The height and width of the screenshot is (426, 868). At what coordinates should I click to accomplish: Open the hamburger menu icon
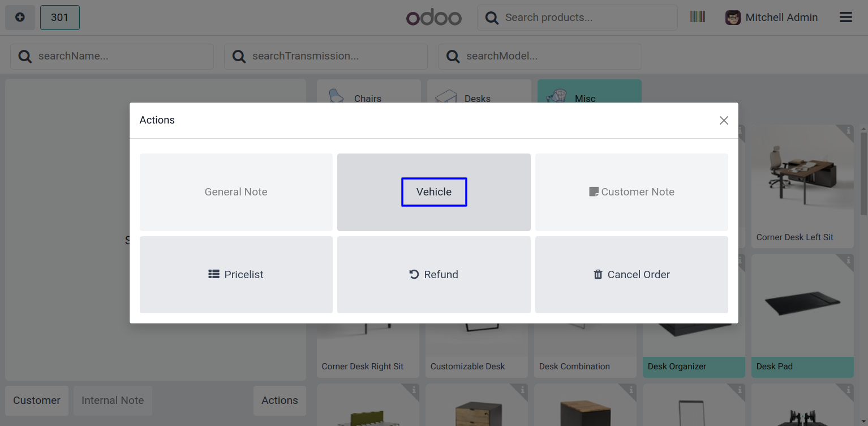[x=845, y=18]
